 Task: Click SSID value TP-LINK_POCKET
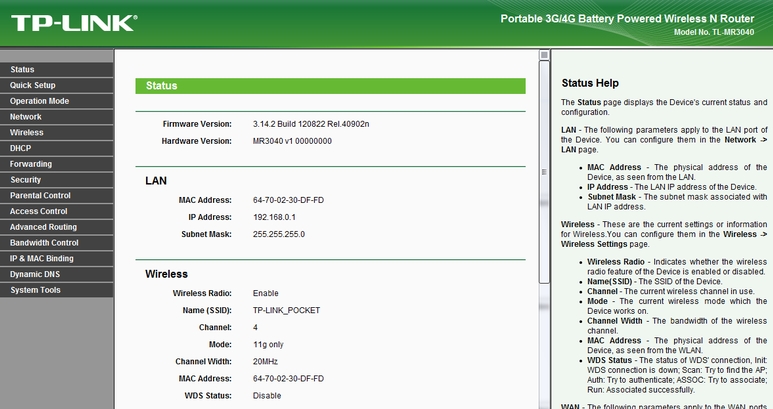pyautogui.click(x=286, y=310)
